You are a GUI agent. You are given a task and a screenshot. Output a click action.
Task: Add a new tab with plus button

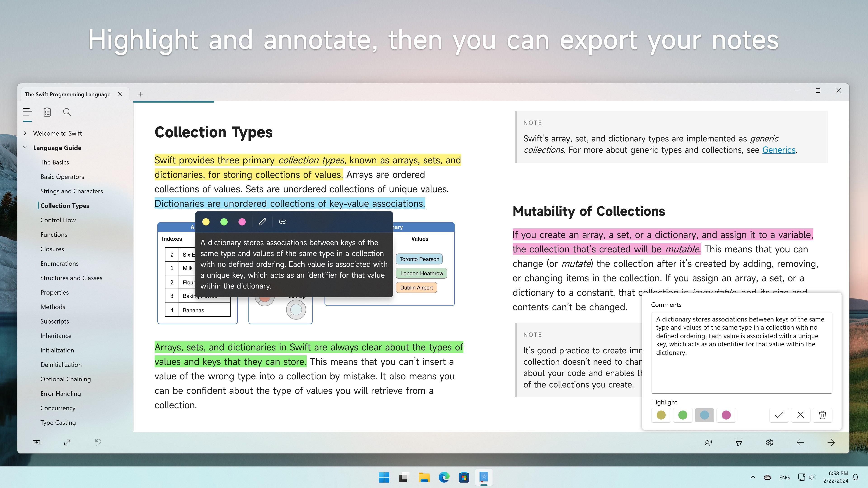click(141, 94)
